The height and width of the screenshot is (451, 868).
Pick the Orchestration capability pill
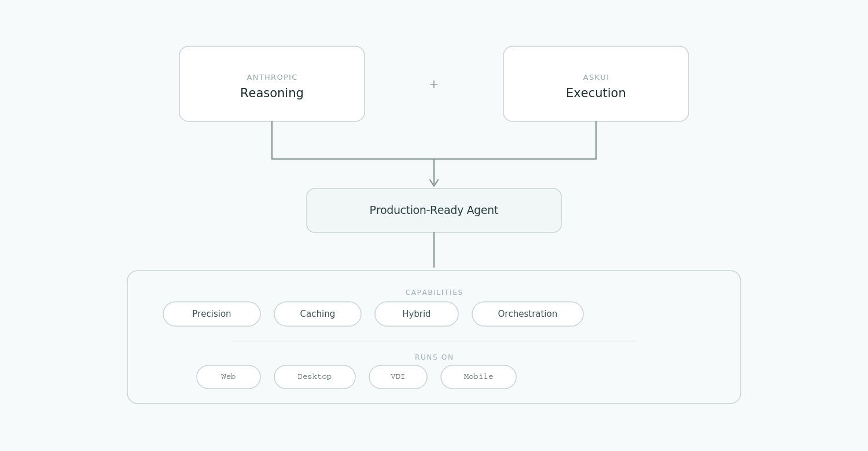click(528, 314)
